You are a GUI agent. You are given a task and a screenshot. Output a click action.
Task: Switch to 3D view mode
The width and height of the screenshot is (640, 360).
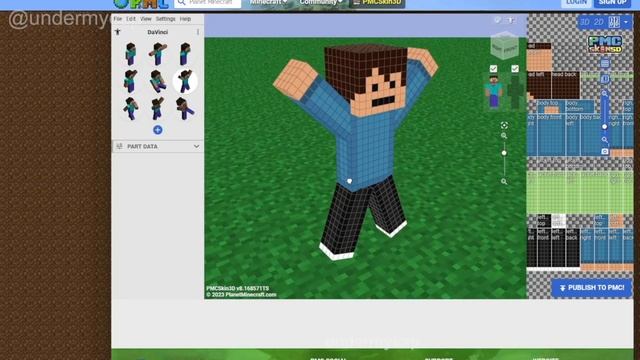coord(584,22)
